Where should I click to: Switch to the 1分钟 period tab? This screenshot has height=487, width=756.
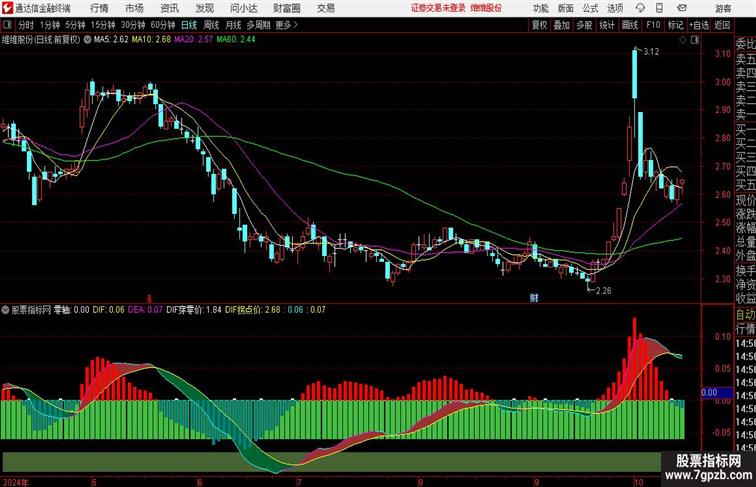[50, 25]
